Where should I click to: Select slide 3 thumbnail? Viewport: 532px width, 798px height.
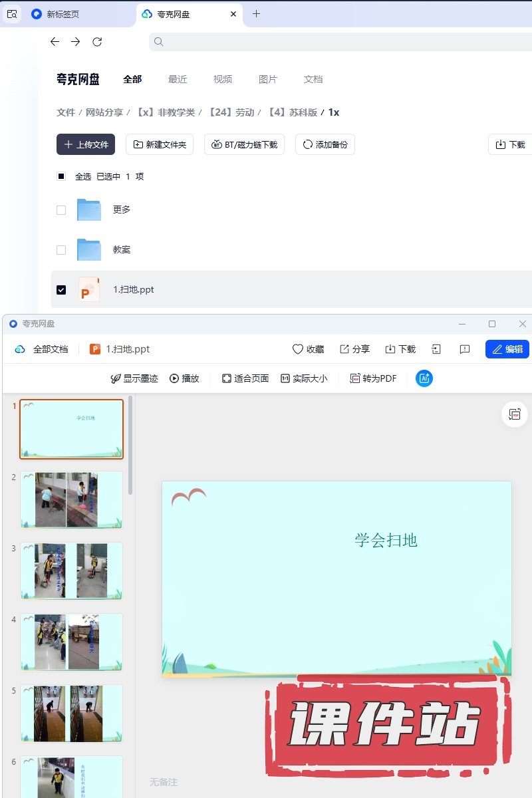coord(71,571)
